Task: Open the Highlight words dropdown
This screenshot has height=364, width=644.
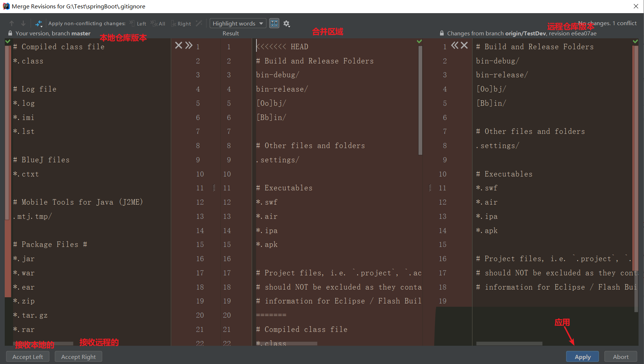Action: (x=237, y=23)
